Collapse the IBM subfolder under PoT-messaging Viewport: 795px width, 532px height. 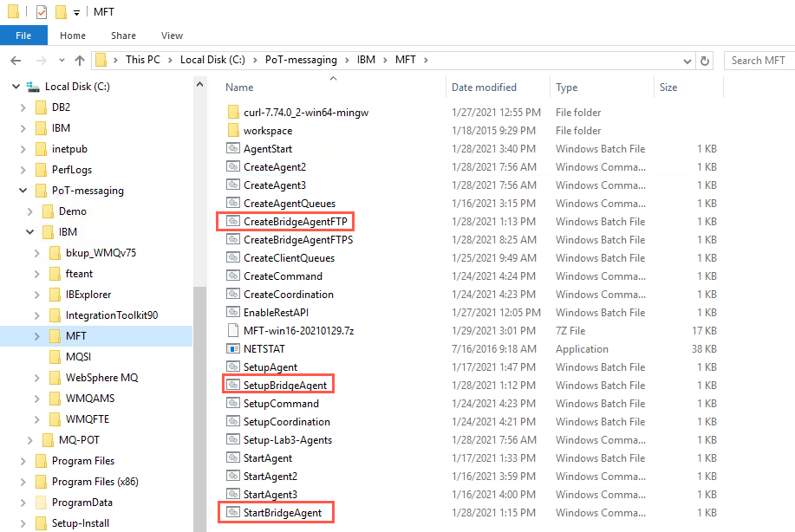30,232
